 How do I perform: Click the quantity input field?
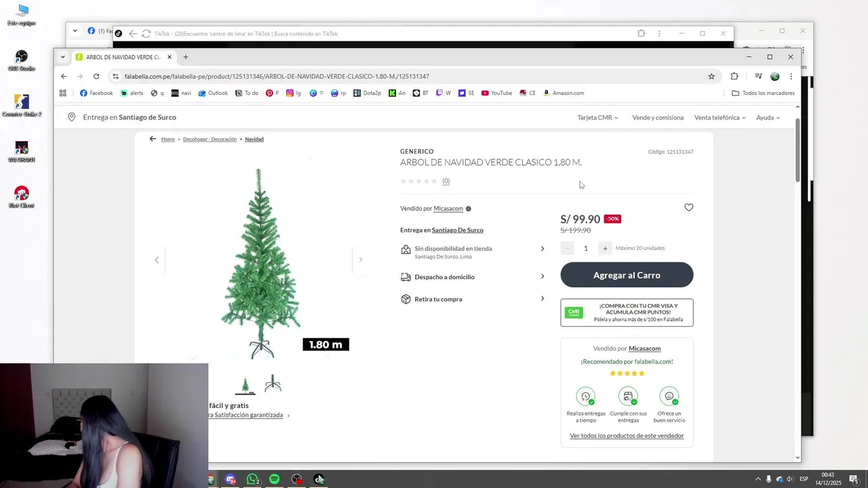pos(586,248)
